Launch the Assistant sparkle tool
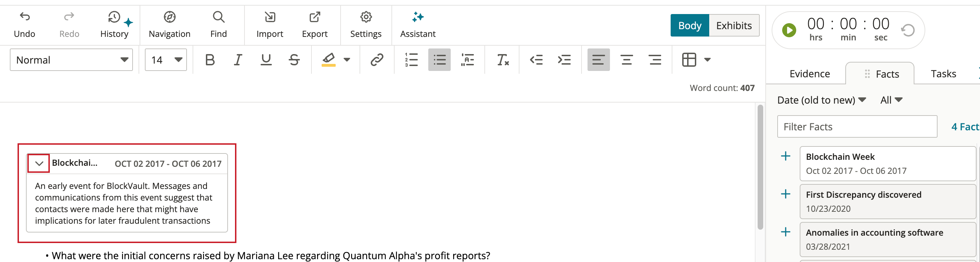 pos(418,25)
